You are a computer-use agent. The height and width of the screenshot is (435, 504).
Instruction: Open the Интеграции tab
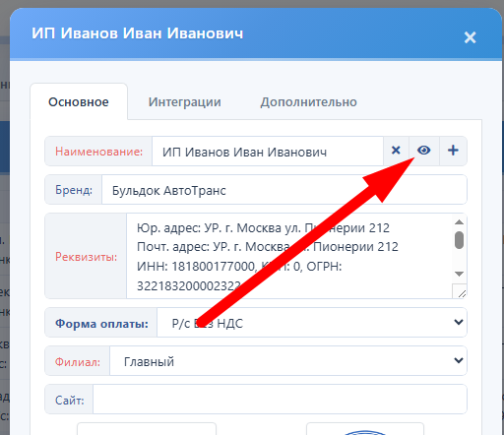click(184, 102)
